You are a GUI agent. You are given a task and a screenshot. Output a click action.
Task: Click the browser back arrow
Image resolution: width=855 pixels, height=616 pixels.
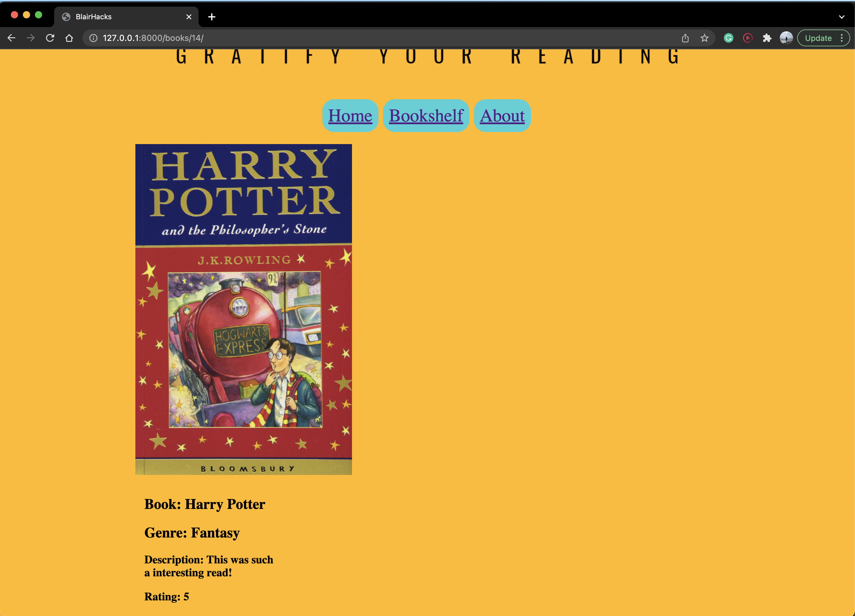click(11, 38)
